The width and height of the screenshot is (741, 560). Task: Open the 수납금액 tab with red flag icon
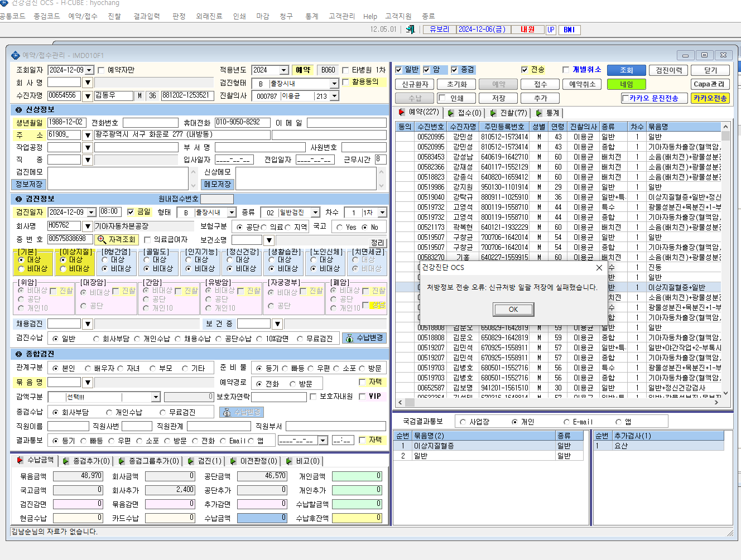[35, 461]
